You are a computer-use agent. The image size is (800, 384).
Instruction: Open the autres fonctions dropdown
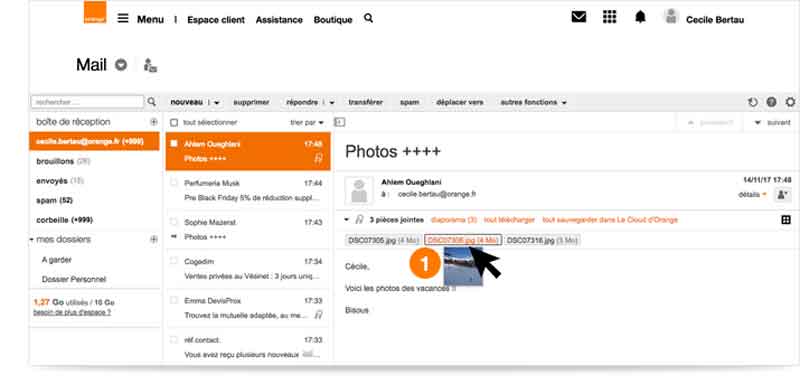click(x=533, y=102)
